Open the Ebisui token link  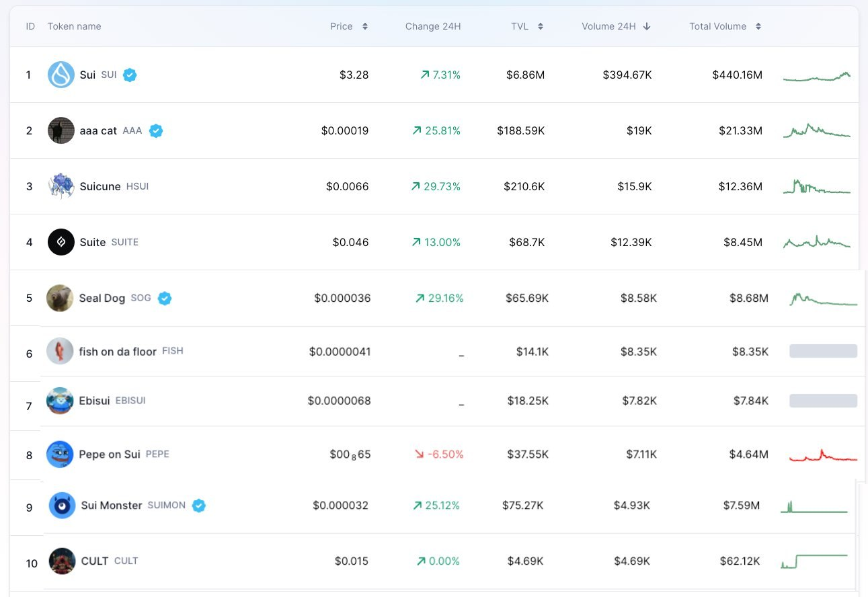94,401
